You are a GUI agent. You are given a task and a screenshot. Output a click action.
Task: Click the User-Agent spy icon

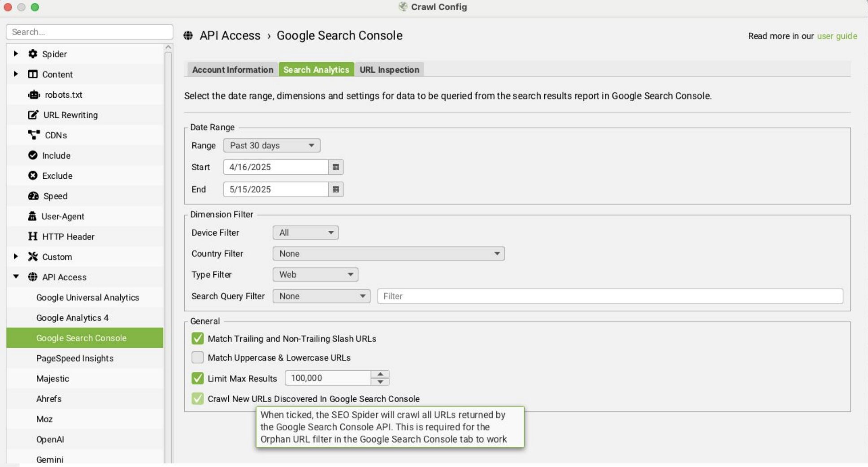point(32,216)
